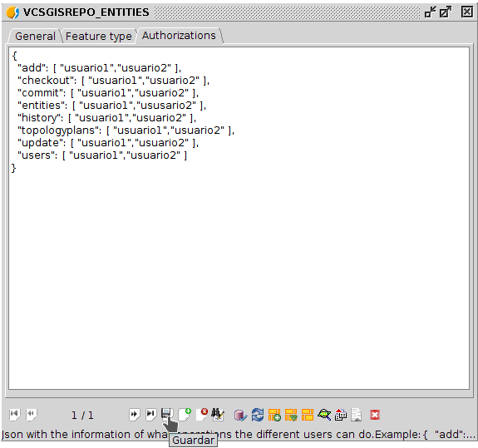Select the Authorizations tab
The height and width of the screenshot is (448, 478).
pos(179,36)
